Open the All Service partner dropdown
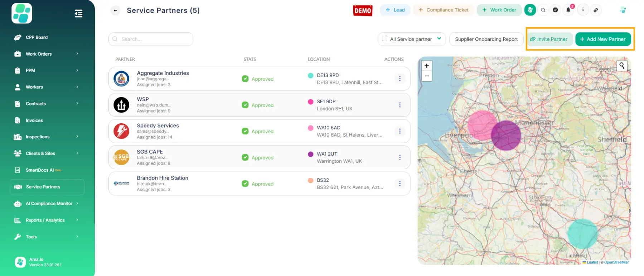The height and width of the screenshot is (276, 644). (411, 39)
